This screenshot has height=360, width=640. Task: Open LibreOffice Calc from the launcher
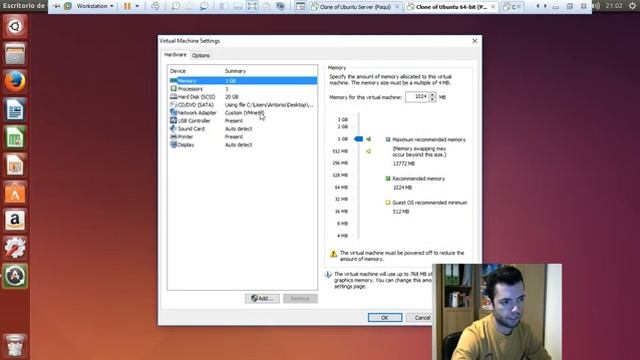pyautogui.click(x=15, y=137)
